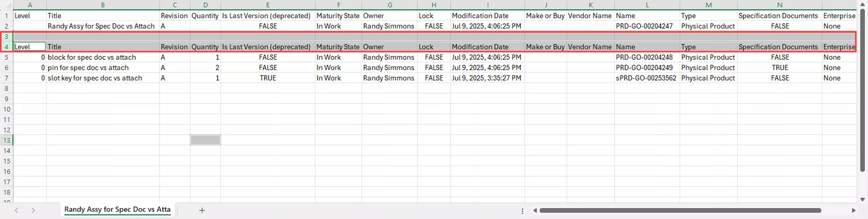Screen dimensions: 868x219
Task: Add a new sheet with the plus button
Action: click(x=202, y=210)
